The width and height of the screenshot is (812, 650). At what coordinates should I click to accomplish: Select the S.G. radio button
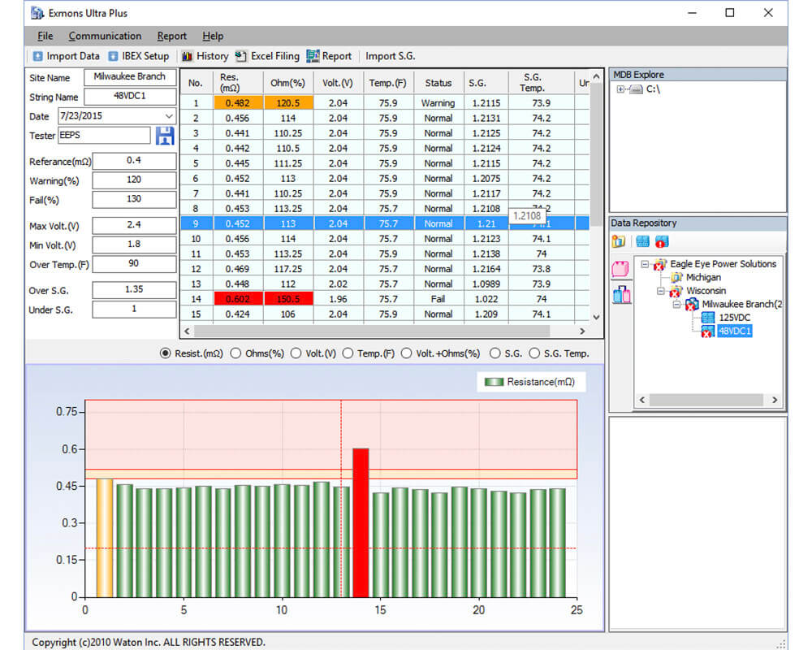495,353
